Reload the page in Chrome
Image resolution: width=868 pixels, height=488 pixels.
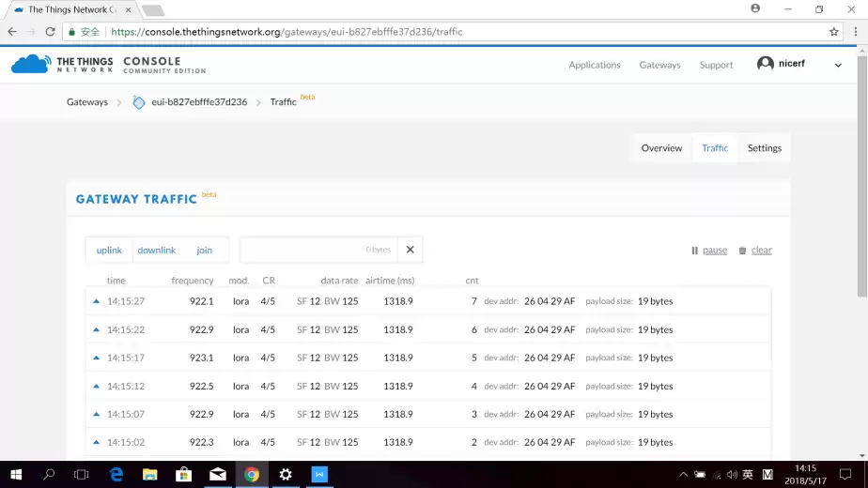click(50, 31)
